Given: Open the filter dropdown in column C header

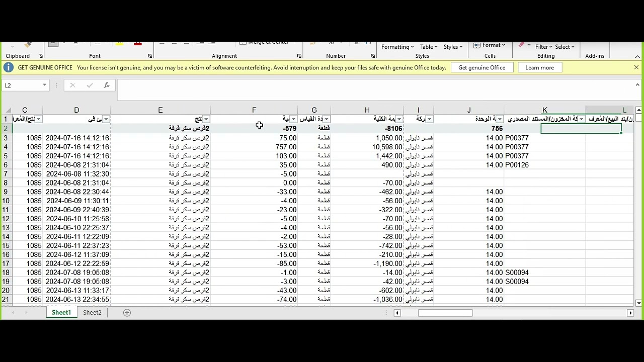Looking at the screenshot, I should click(38, 119).
